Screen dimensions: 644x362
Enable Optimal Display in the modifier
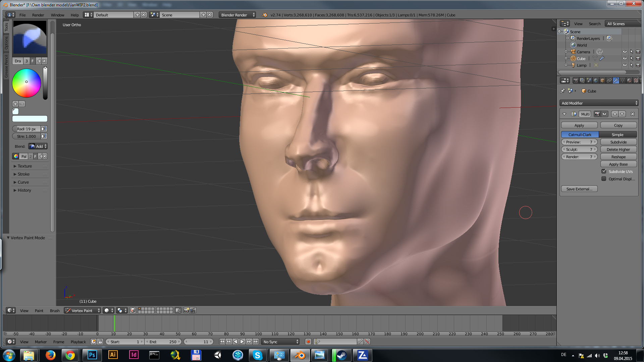point(604,179)
